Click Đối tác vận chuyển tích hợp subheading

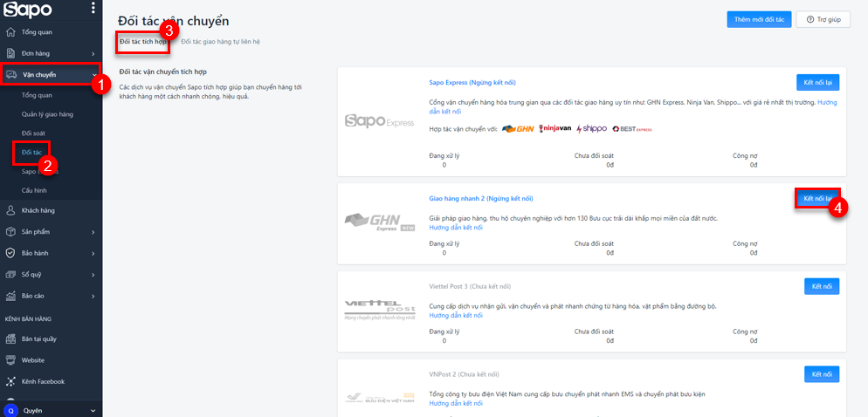[163, 72]
